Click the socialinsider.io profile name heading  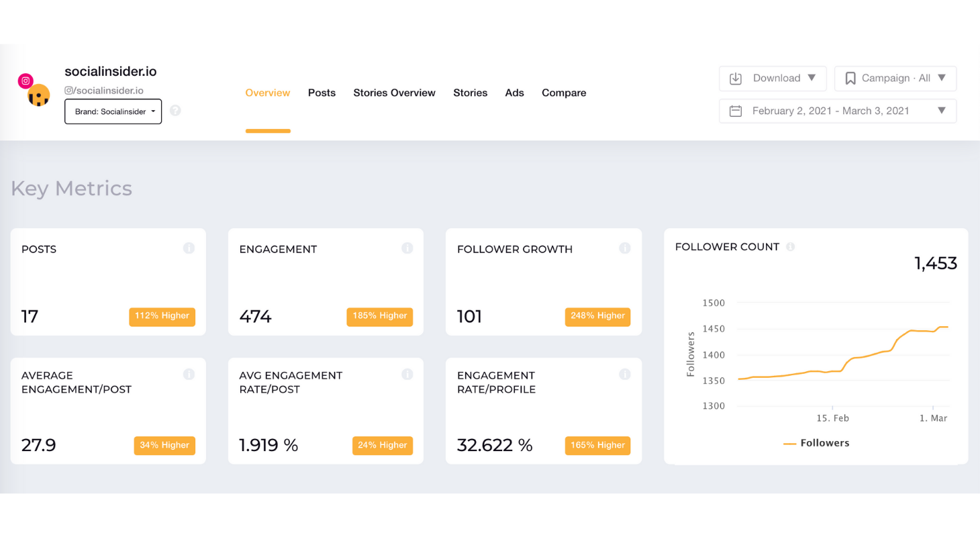(x=111, y=71)
